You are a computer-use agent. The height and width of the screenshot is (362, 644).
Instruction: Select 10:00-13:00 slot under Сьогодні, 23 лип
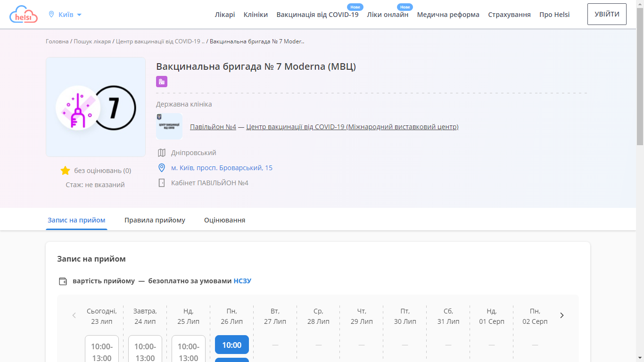[x=102, y=349]
